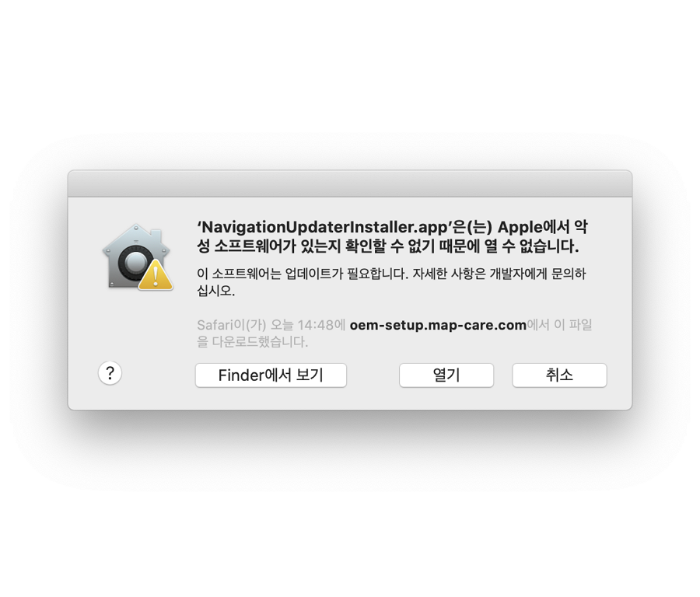
Task: Click the Gatekeeper house security icon
Action: [138, 257]
